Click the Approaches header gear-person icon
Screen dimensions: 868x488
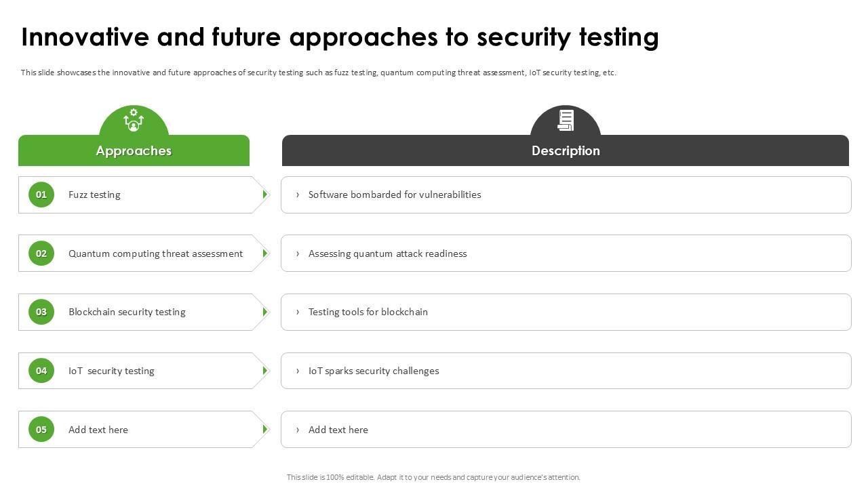134,120
